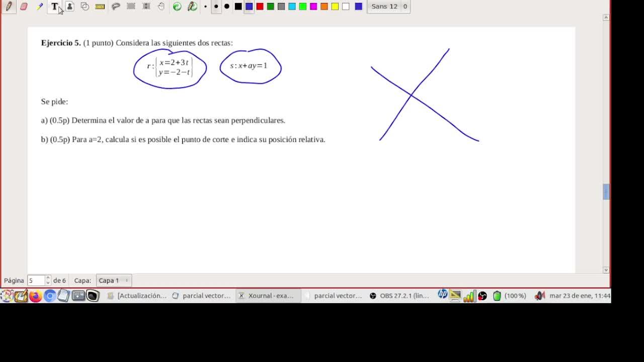Select the Image insertion tool

pyautogui.click(x=70, y=7)
